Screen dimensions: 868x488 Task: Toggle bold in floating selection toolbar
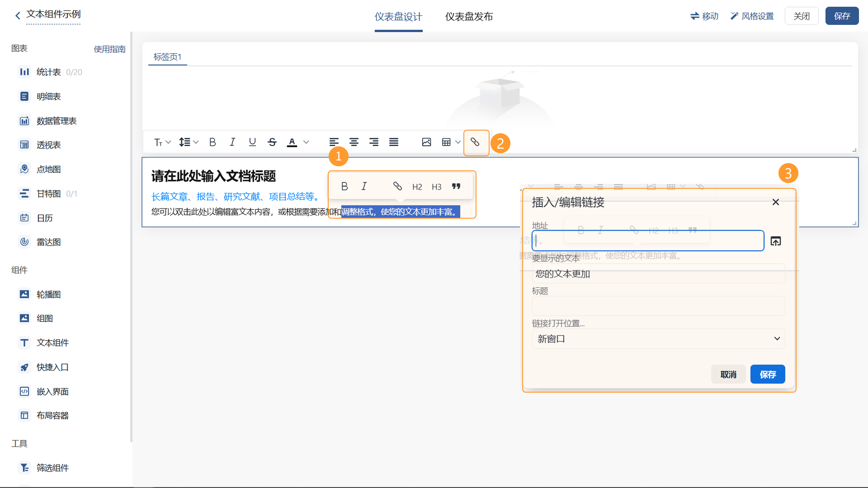(x=344, y=186)
